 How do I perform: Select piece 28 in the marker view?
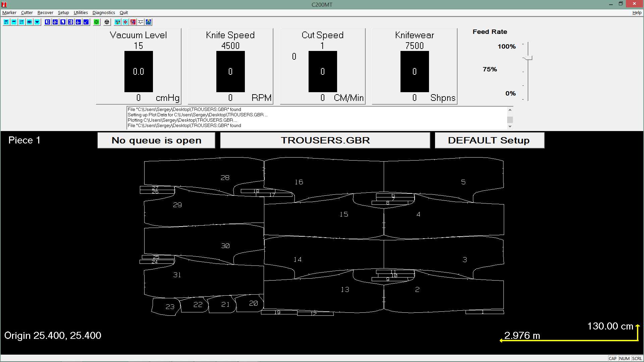point(225,178)
